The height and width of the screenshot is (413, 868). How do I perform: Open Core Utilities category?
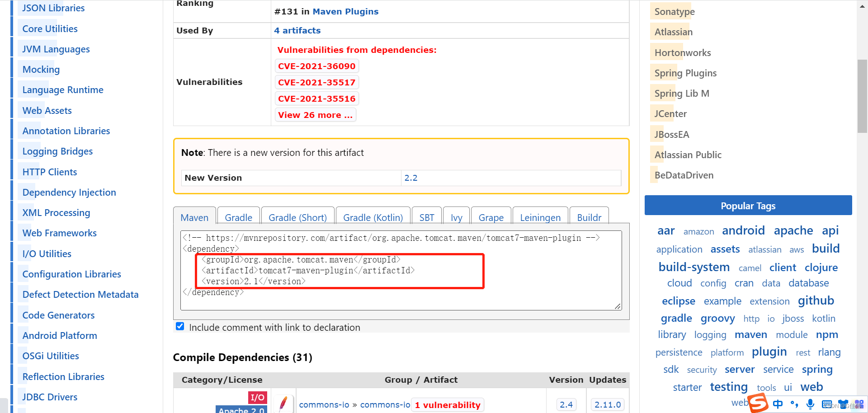tap(50, 28)
